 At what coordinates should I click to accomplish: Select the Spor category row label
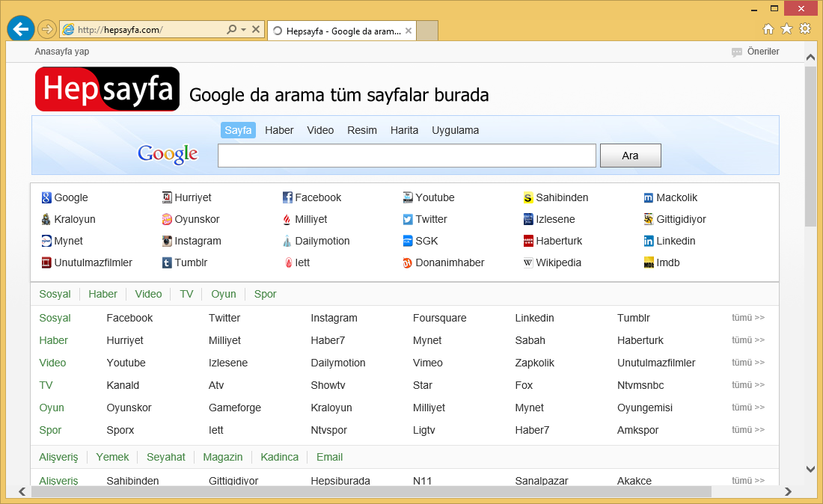pos(50,429)
